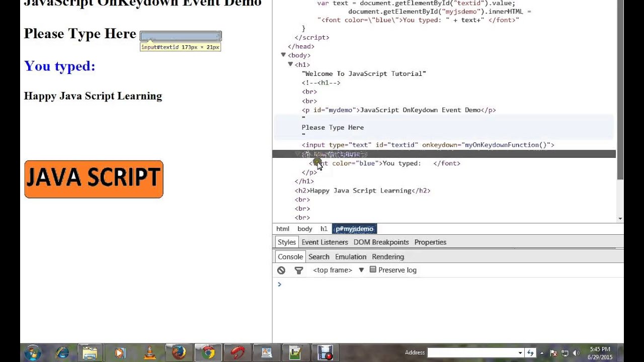Open the taskbar Address dropdown arrow
The image size is (644, 362).
pyautogui.click(x=520, y=353)
